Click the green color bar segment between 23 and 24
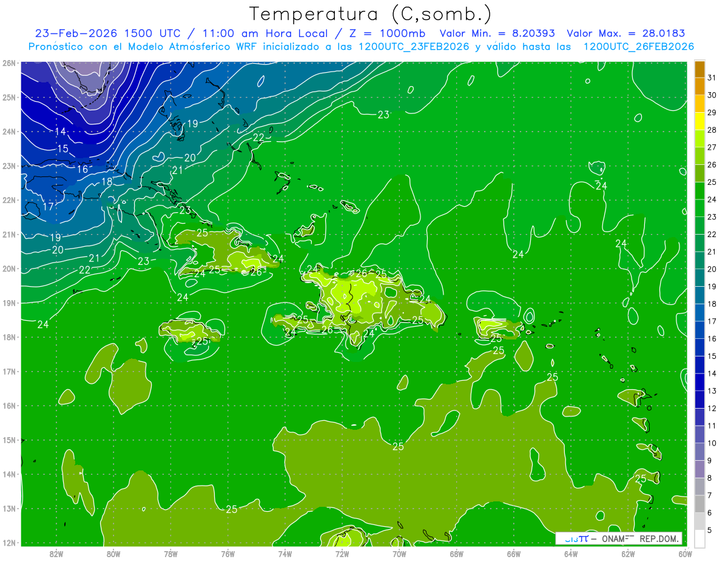Screen dimensions: 728x562 tap(700, 208)
